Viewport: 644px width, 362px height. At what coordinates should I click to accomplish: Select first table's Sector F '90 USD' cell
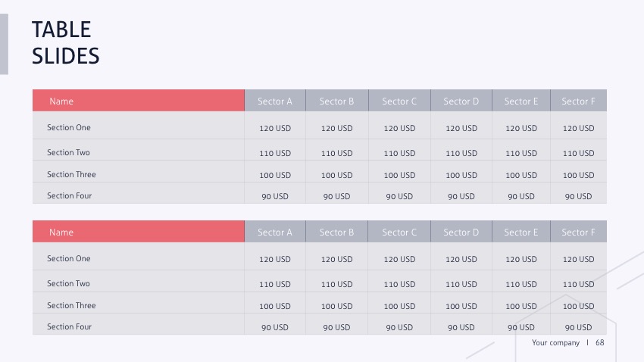tap(578, 197)
